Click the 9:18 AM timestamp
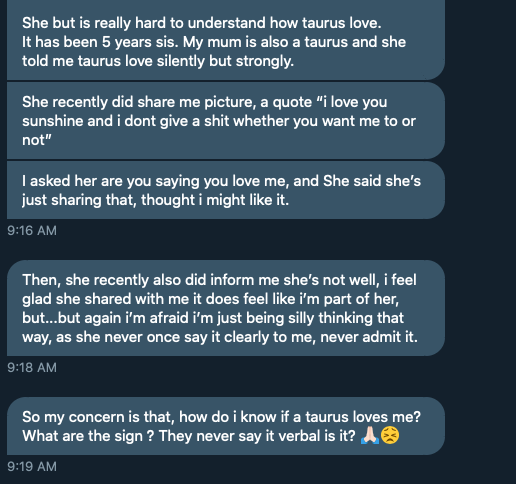Viewport: 516px width, 484px height. click(x=32, y=368)
